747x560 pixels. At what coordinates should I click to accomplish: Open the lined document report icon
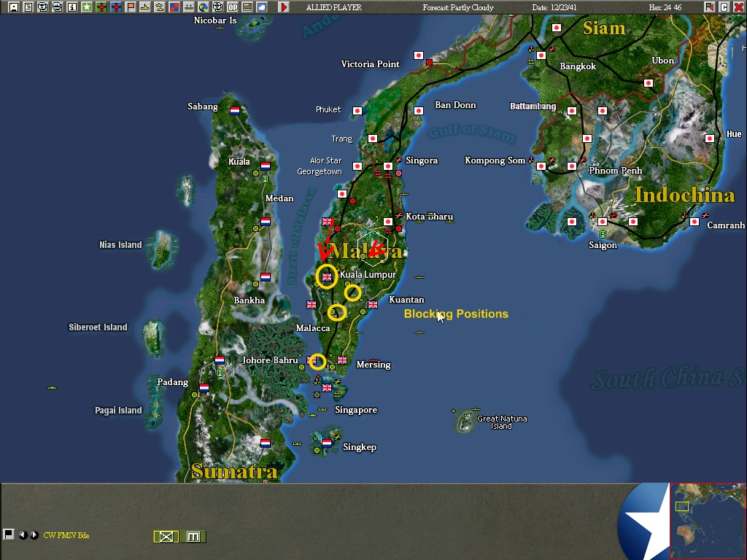pos(28,7)
